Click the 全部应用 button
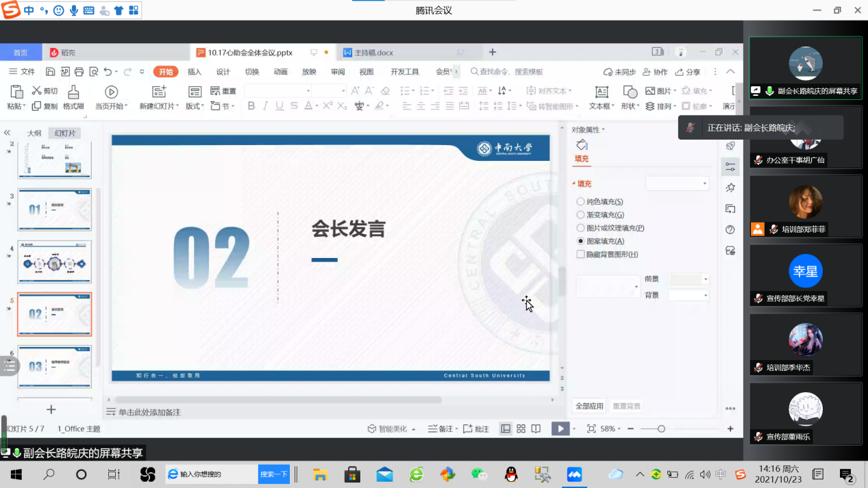 [x=589, y=406]
